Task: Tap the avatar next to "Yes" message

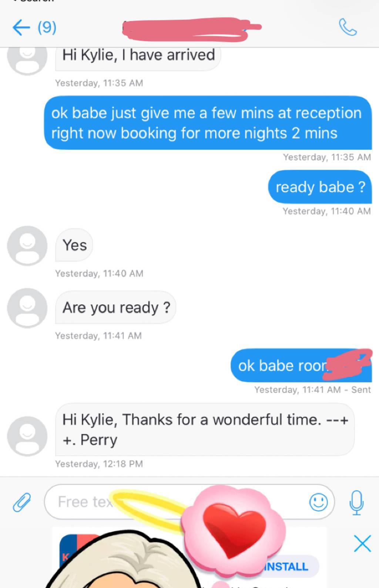Action: coord(27,246)
